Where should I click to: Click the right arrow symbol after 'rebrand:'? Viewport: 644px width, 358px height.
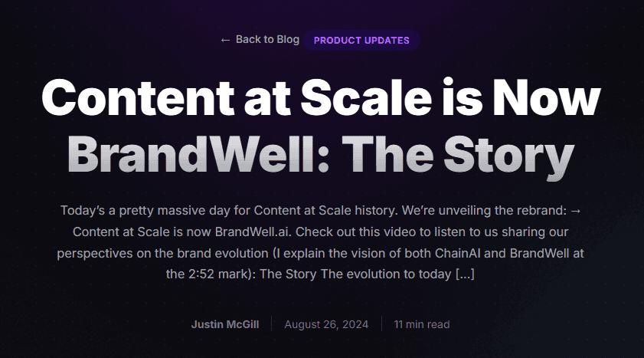point(576,211)
